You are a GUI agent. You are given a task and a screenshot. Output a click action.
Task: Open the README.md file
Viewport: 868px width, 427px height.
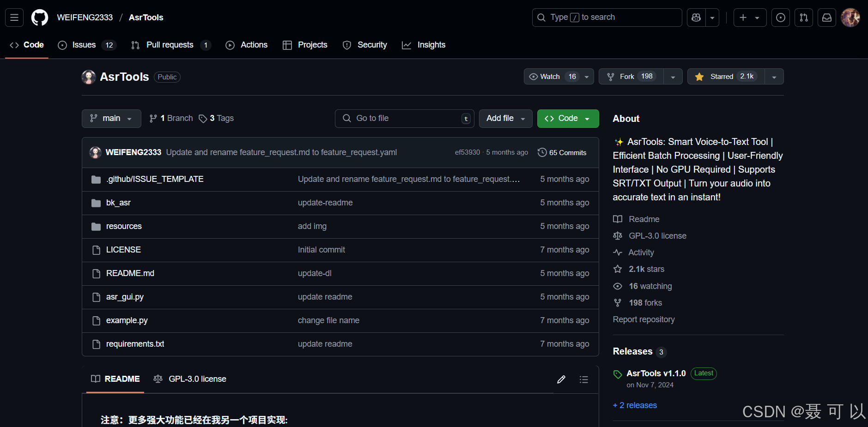[130, 273]
